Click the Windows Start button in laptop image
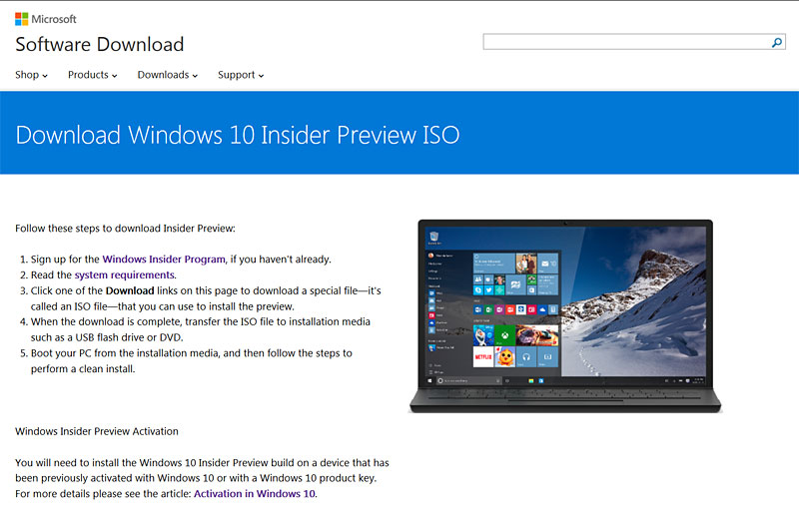The height and width of the screenshot is (532, 799). [x=429, y=381]
